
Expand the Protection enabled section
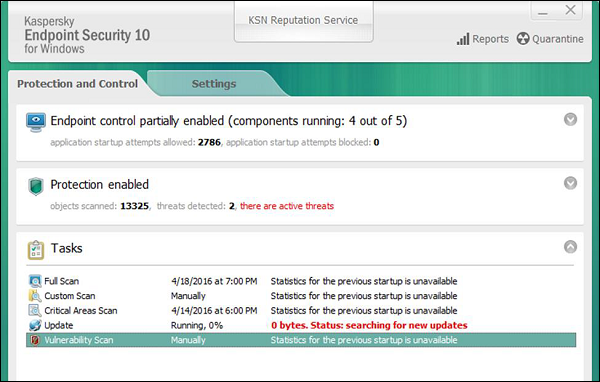tap(570, 183)
